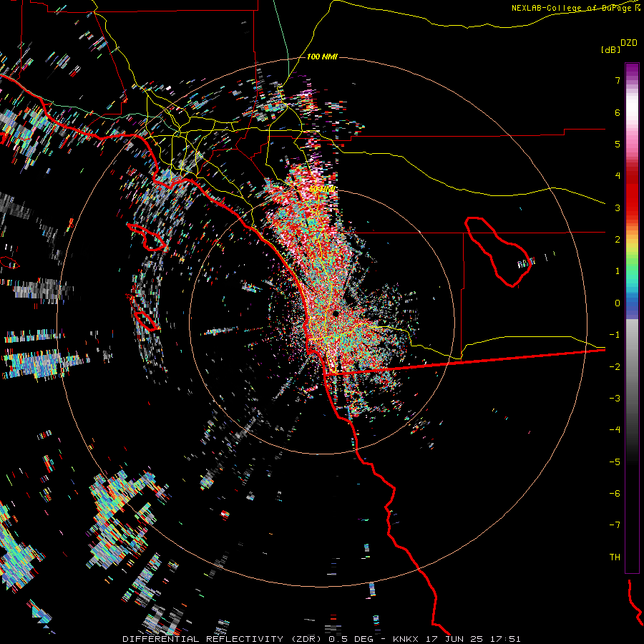This screenshot has height=644, width=644.
Task: Click the 4 value on the dB scale
Action: tap(618, 176)
